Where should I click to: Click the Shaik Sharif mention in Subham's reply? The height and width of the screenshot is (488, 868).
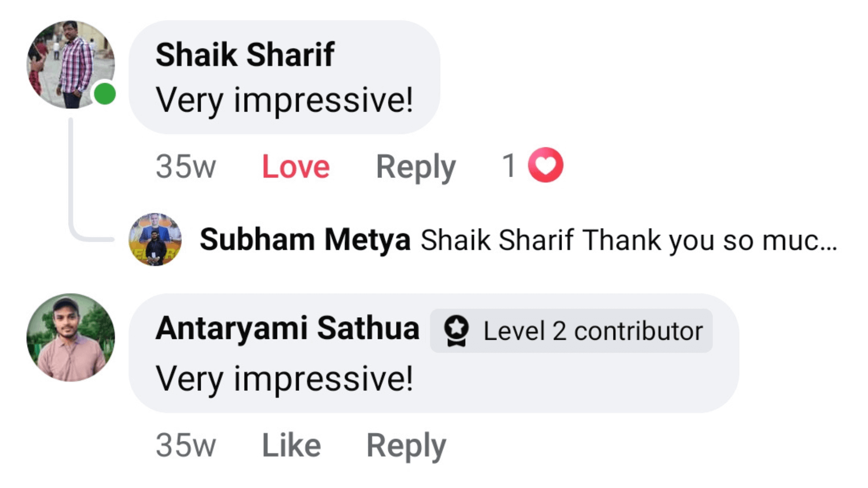click(497, 240)
